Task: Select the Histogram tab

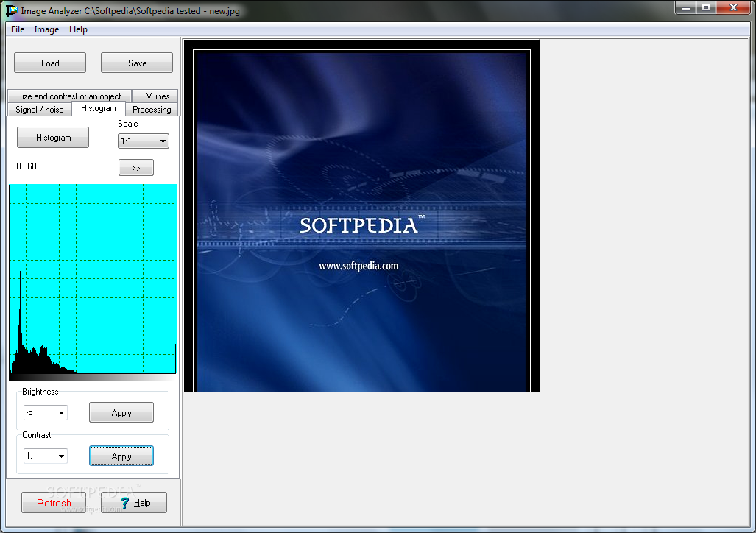Action: pyautogui.click(x=99, y=108)
